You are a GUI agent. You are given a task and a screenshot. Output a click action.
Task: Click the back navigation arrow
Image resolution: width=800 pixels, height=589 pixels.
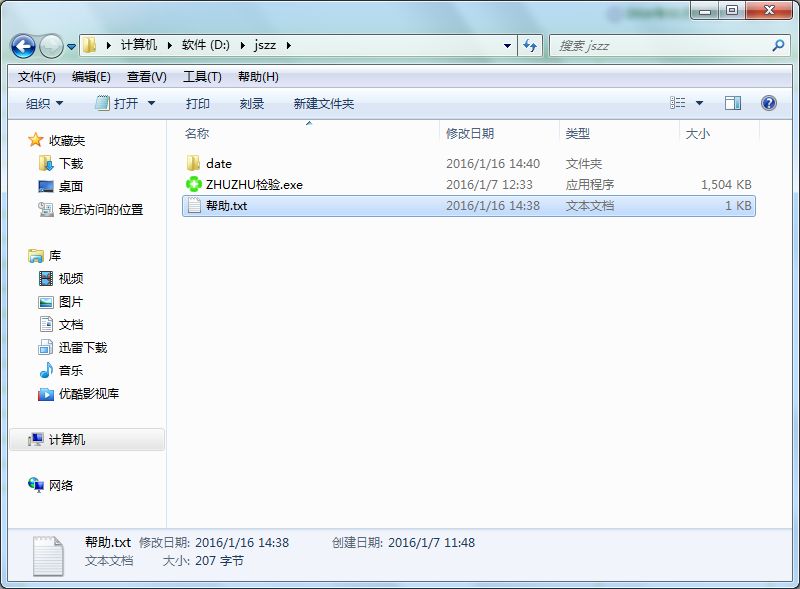22,47
